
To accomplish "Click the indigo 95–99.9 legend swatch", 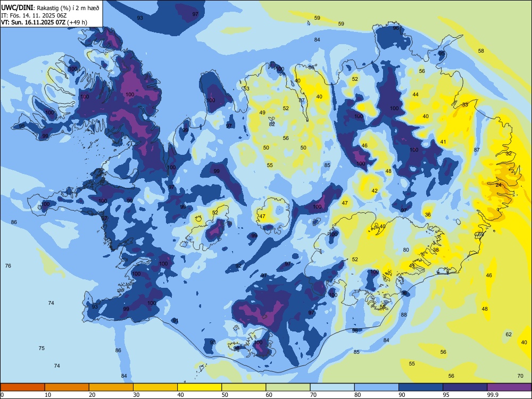I will pos(465,387).
